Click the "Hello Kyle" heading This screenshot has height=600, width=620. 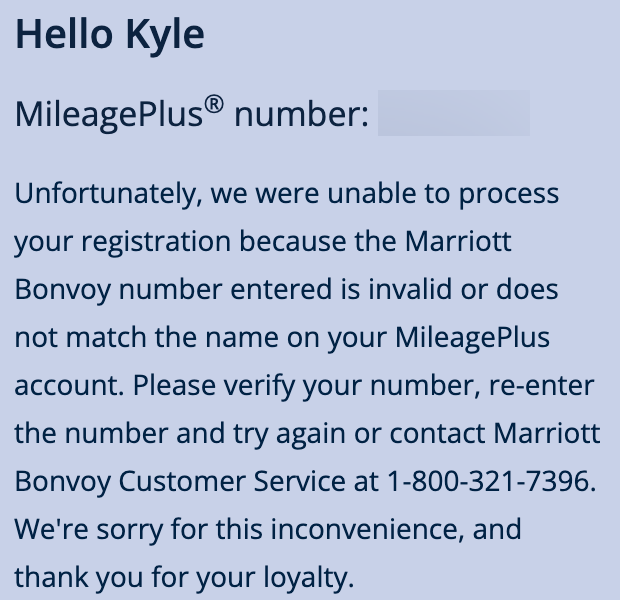[x=110, y=35]
